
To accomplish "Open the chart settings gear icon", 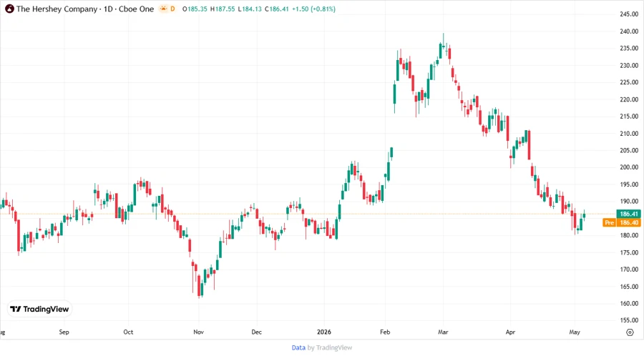I will click(630, 332).
